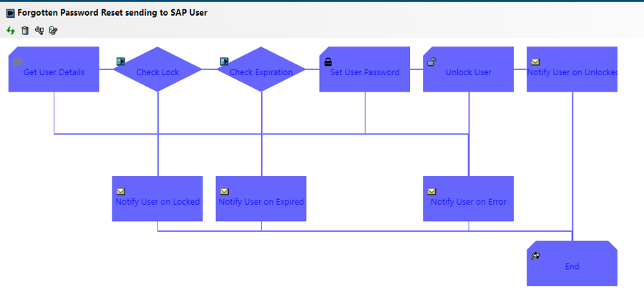Click the envelope icon on Notify User on Unlocked
This screenshot has width=644, height=292.
[535, 62]
